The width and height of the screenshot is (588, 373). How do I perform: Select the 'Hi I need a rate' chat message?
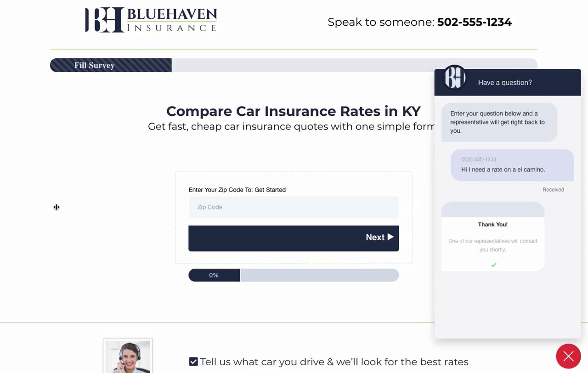503,170
